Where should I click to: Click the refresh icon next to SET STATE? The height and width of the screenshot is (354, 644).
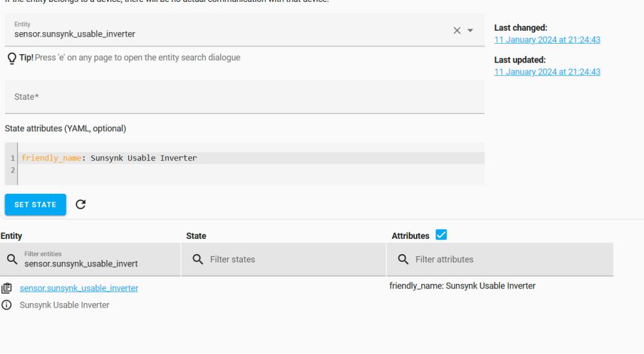point(80,205)
